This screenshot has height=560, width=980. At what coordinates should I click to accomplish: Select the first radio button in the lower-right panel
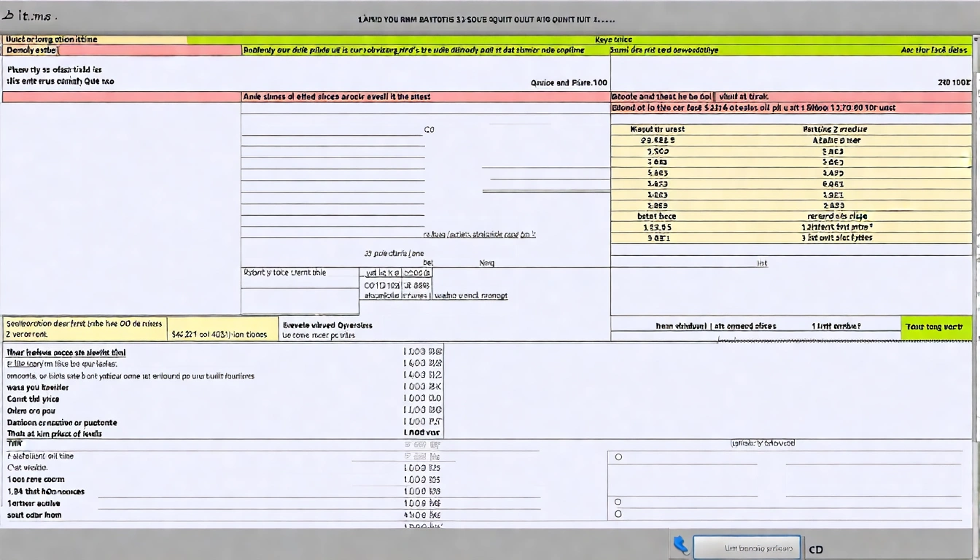[x=618, y=457]
